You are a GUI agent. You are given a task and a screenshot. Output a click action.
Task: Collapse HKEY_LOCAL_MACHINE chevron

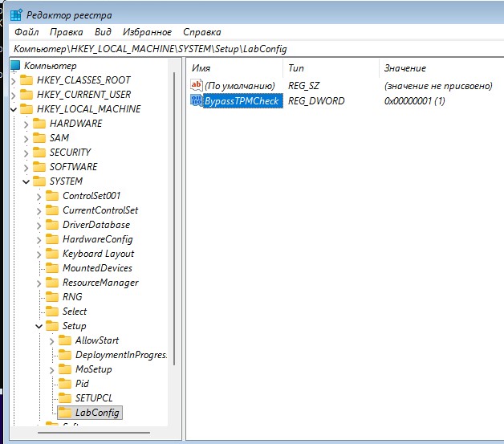[x=13, y=109]
